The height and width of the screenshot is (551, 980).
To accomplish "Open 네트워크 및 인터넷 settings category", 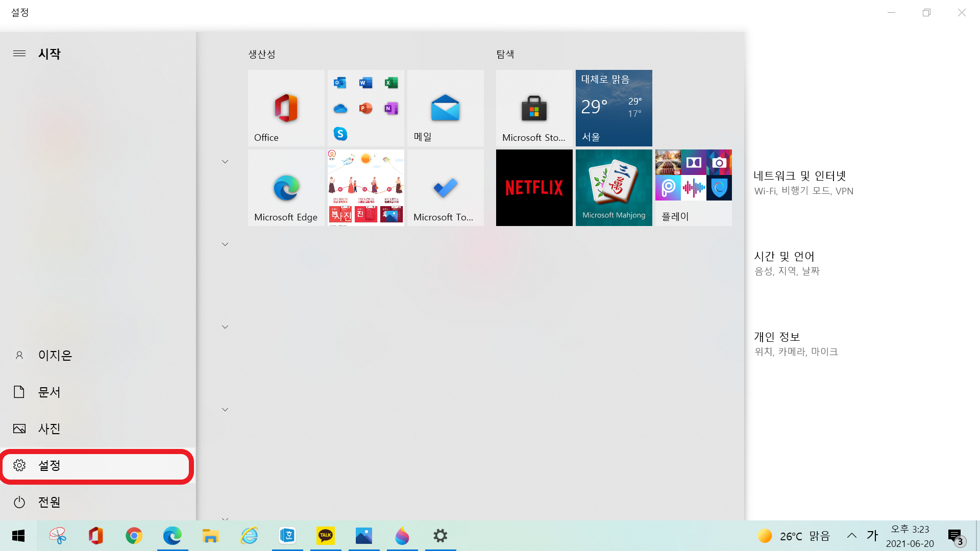I will click(x=803, y=183).
